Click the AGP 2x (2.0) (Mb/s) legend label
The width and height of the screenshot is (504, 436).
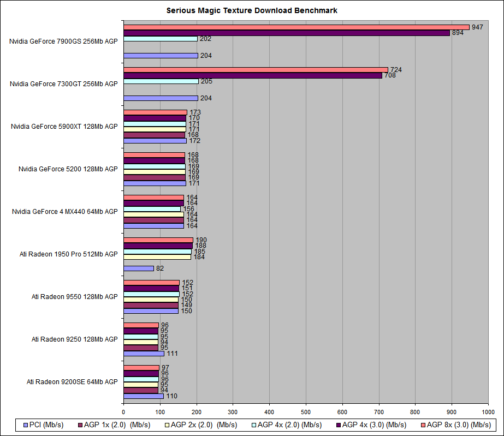pos(204,425)
